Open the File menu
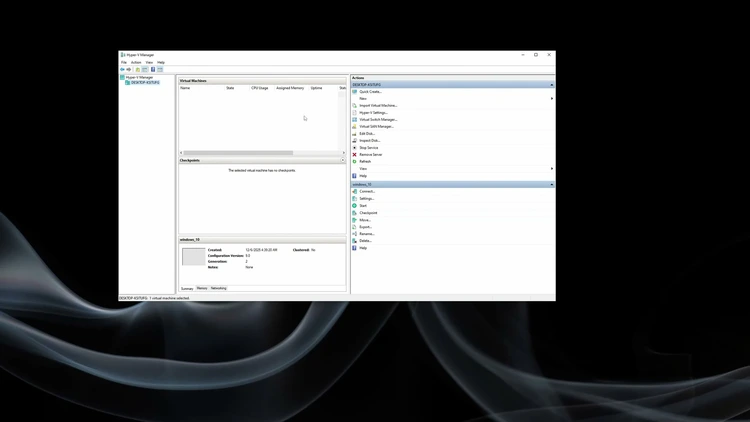The height and width of the screenshot is (422, 750). [x=124, y=62]
